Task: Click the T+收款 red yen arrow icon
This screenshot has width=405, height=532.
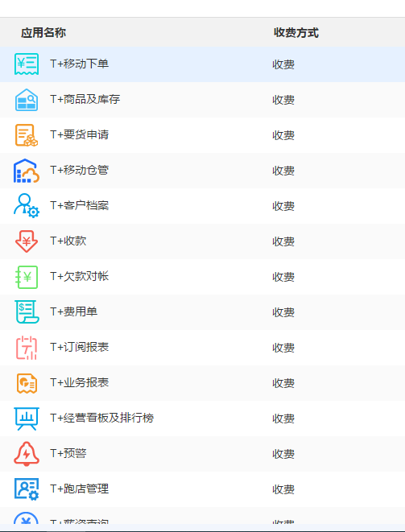Action: pyautogui.click(x=27, y=241)
